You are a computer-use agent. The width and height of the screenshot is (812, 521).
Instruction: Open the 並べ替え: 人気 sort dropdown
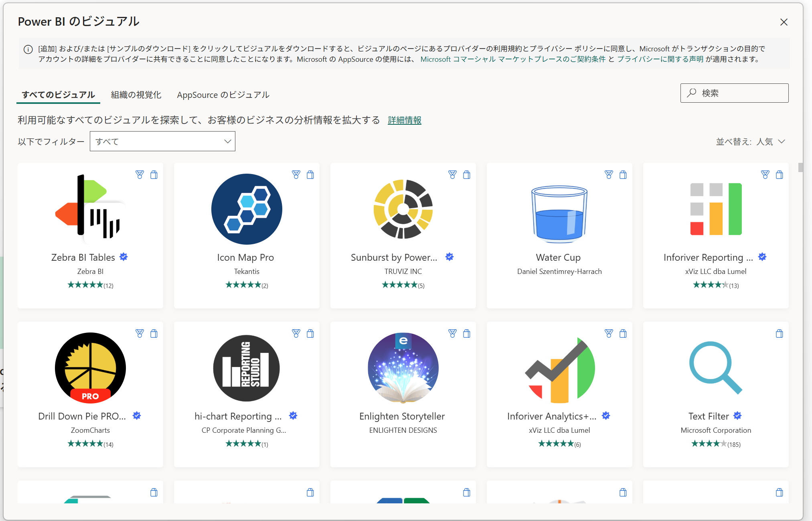[750, 142]
